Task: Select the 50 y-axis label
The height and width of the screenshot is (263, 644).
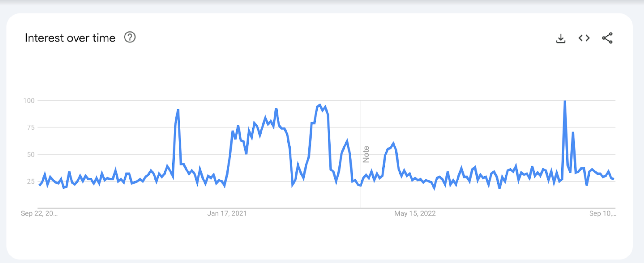Action: (30, 154)
